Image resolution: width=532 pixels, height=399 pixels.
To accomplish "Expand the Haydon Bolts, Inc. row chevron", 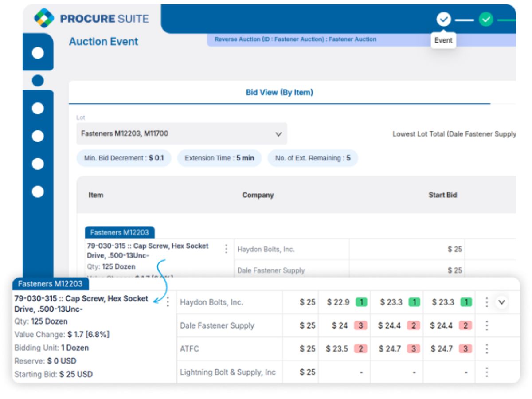I will (x=501, y=302).
